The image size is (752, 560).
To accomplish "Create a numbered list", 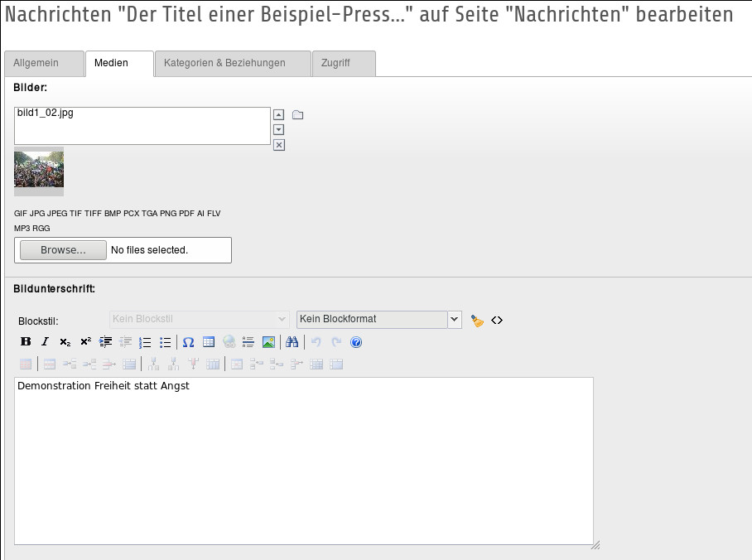I will click(145, 341).
